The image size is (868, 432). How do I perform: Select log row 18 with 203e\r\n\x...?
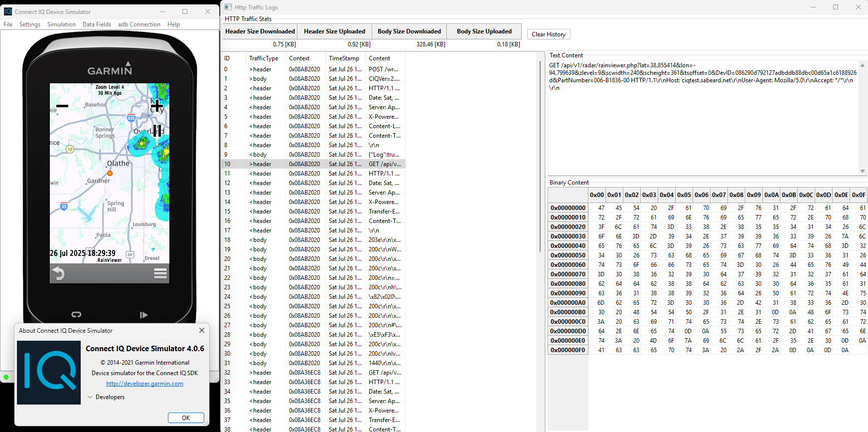313,240
